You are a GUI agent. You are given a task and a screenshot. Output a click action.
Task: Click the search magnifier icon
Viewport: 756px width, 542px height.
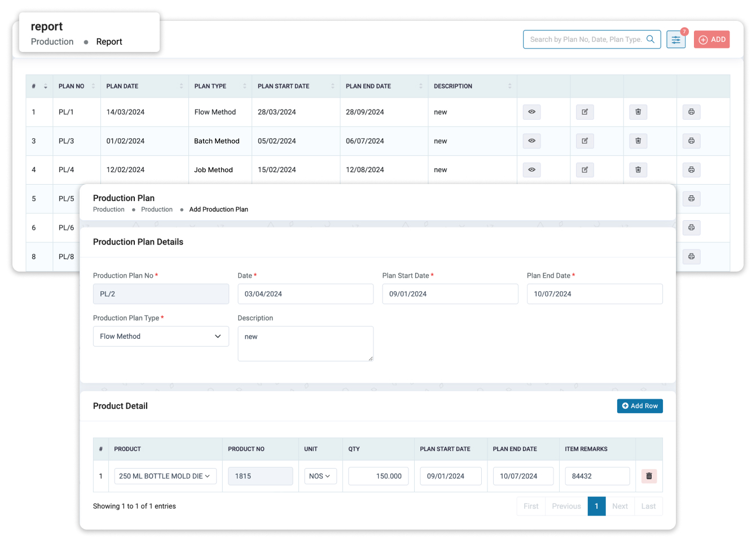pos(650,40)
